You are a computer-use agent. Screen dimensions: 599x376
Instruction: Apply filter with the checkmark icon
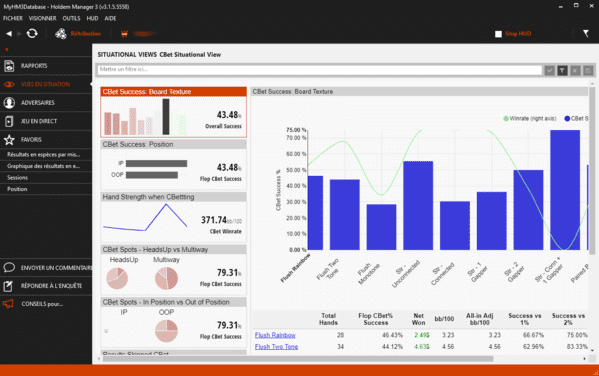click(549, 70)
